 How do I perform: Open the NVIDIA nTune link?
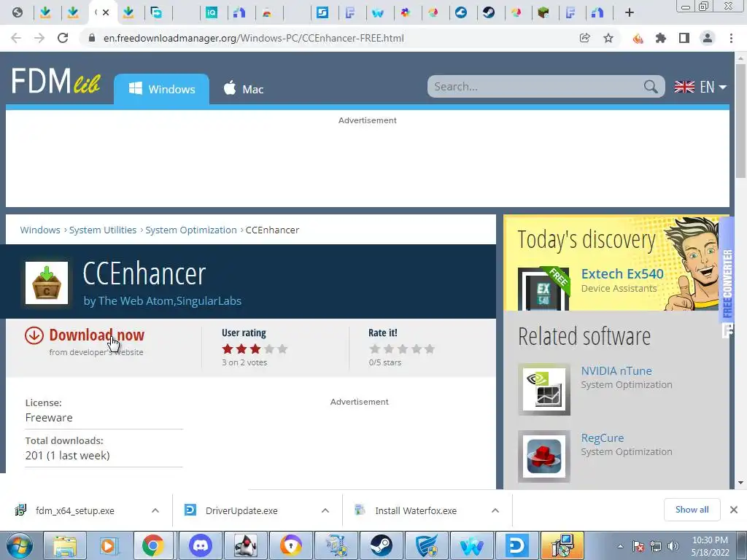pos(616,370)
